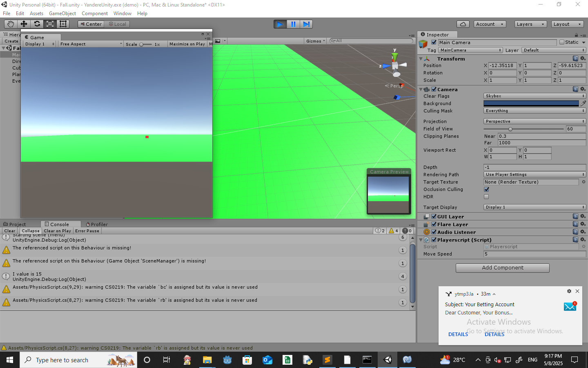Pause the game
This screenshot has height=368, width=588.
click(x=293, y=24)
